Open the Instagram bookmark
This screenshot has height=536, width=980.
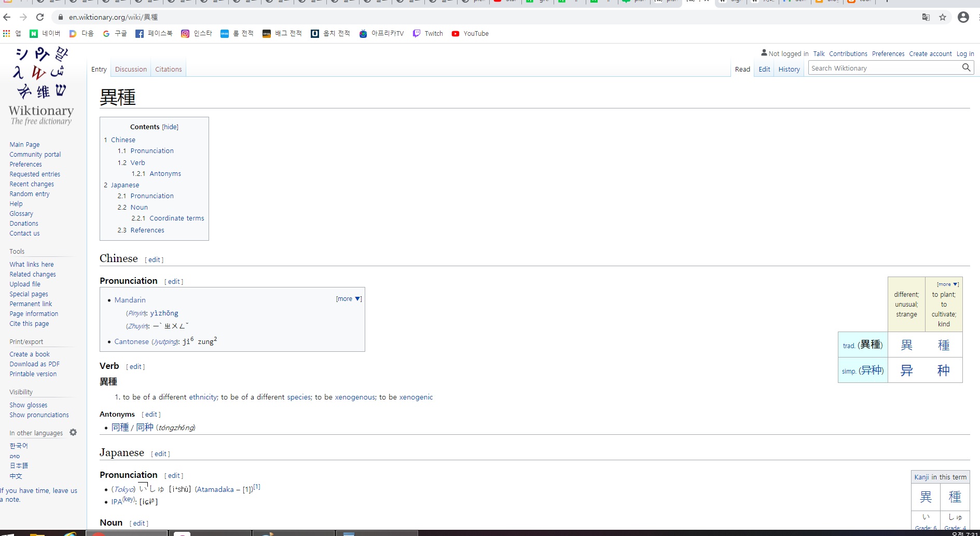click(197, 33)
